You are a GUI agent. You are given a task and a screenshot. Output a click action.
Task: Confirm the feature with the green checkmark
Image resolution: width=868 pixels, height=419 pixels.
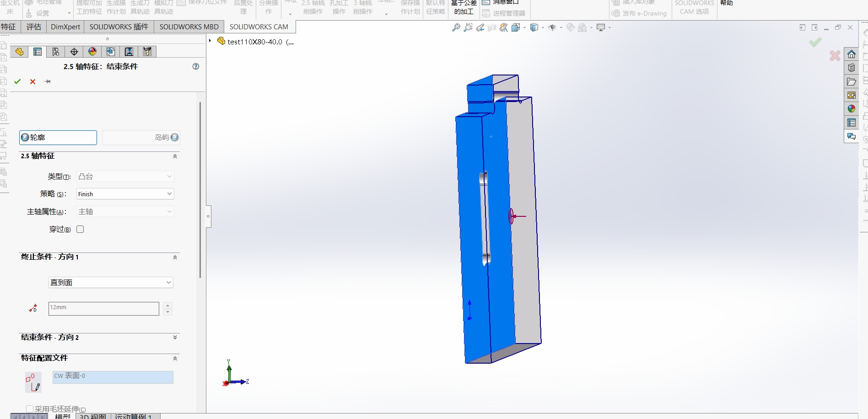pos(17,81)
